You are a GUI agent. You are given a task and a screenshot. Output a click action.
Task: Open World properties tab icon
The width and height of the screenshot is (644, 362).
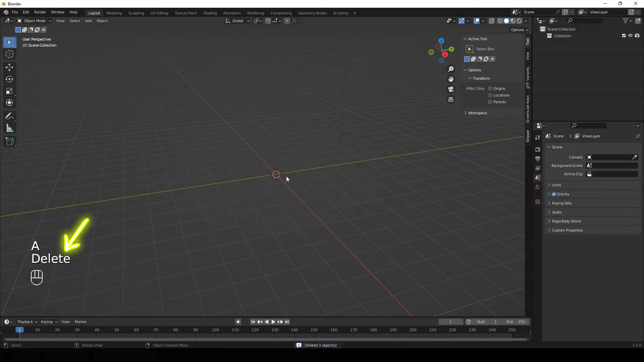[x=538, y=187]
